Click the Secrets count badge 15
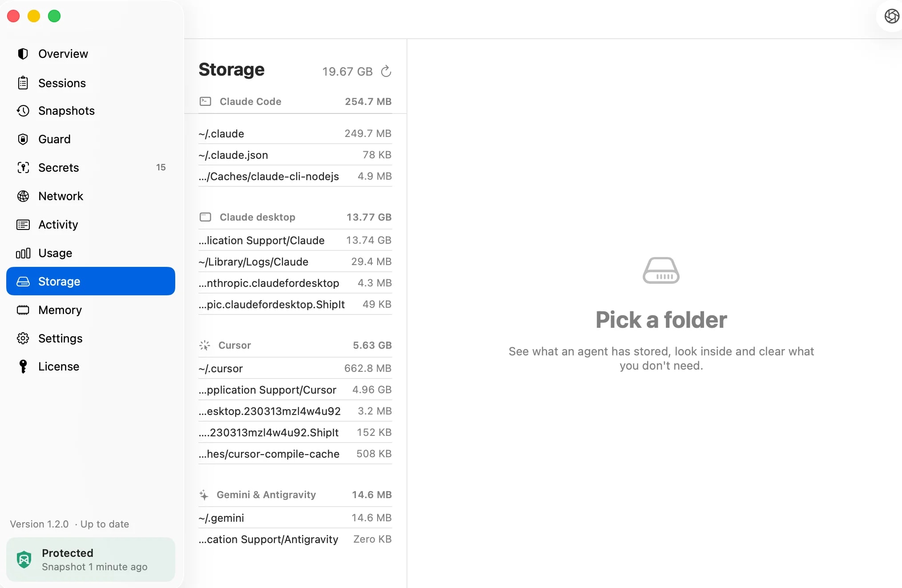The image size is (902, 588). click(x=161, y=167)
